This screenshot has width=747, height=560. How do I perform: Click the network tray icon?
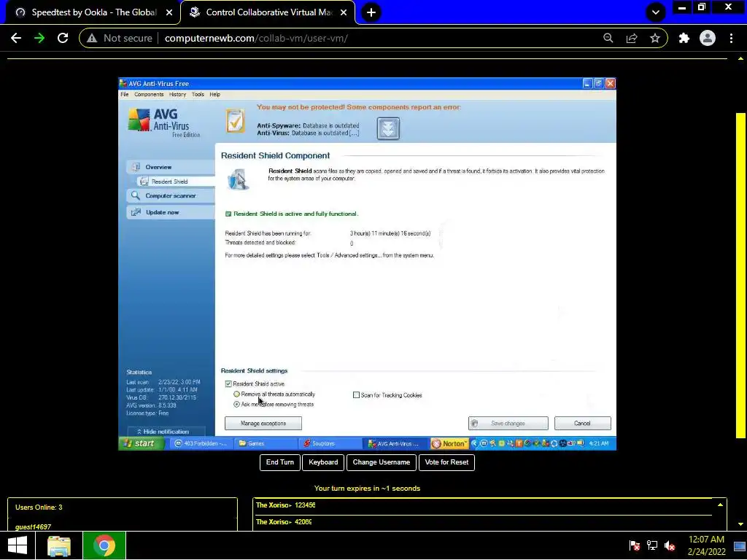click(652, 545)
